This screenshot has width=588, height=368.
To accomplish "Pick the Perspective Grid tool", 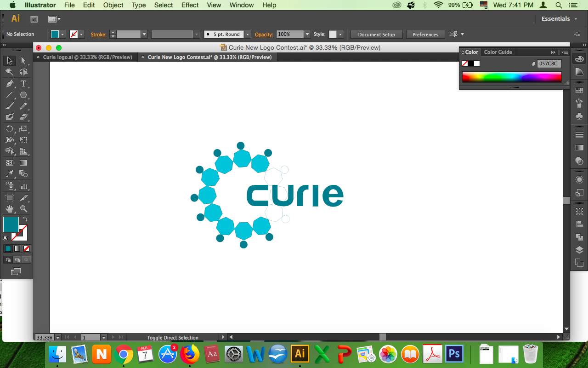I will 23,151.
